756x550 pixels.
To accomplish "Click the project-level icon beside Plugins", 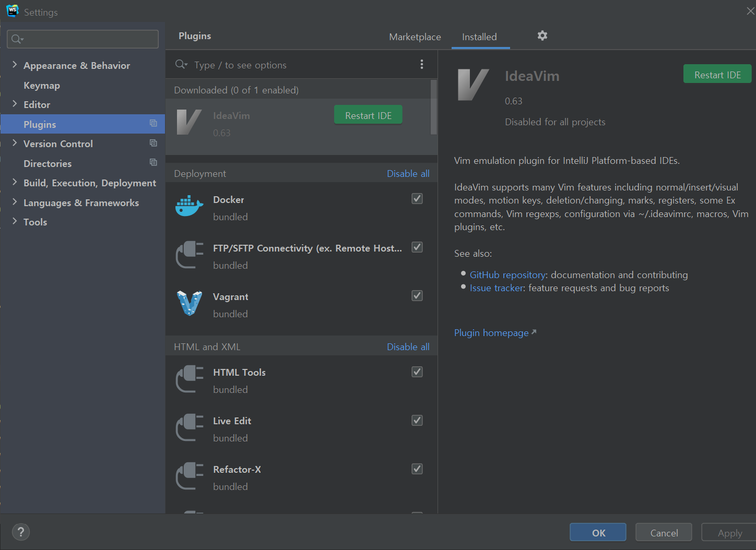I will coord(153,123).
